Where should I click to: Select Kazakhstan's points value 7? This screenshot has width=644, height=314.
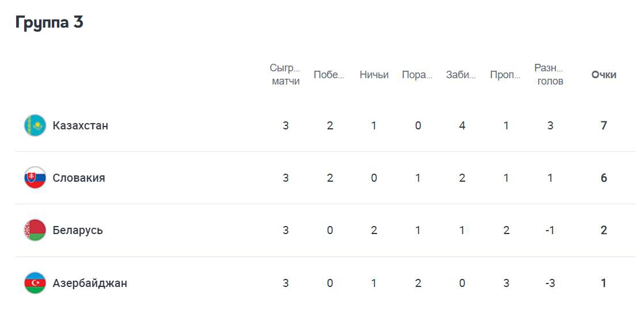[604, 125]
